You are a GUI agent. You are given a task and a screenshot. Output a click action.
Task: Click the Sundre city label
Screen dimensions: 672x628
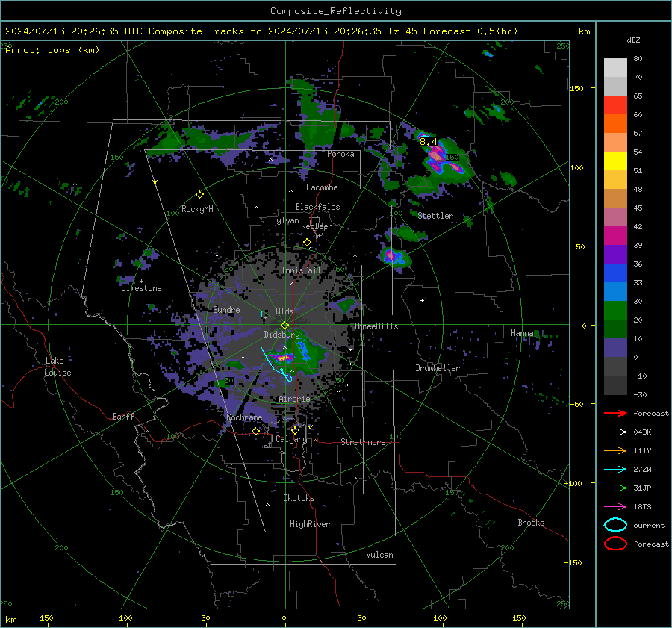click(226, 309)
